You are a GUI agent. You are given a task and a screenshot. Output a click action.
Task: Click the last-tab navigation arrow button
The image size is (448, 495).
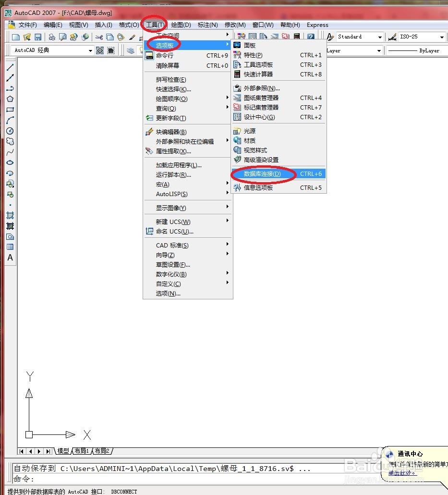[48, 451]
